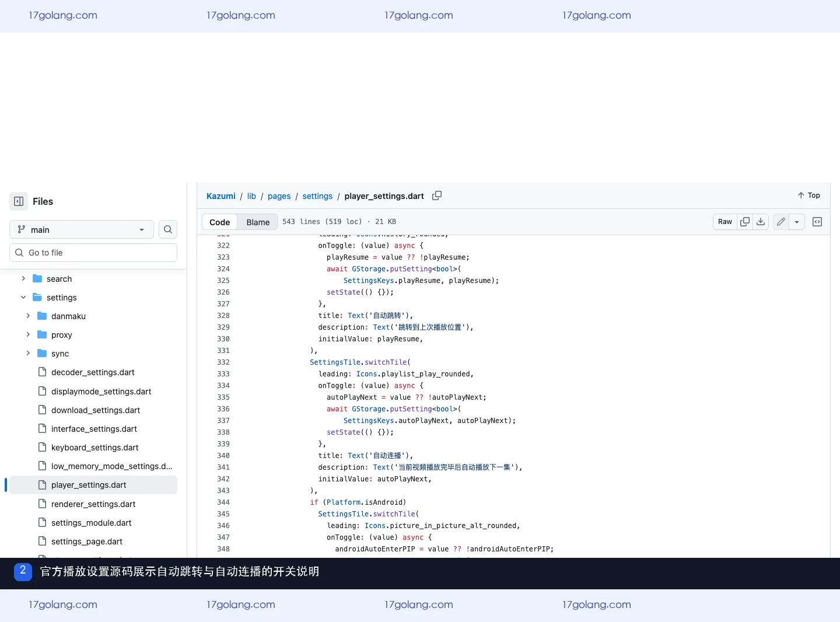Select the renderer_settings.dart file icon
Screen dimensions: 840x622
[x=42, y=504]
